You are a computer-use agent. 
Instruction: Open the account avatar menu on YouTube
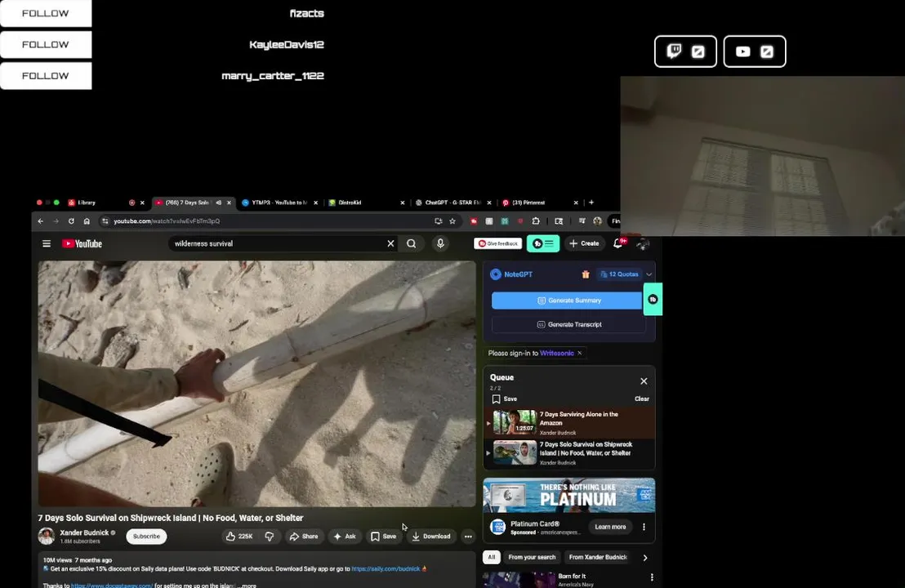click(642, 243)
